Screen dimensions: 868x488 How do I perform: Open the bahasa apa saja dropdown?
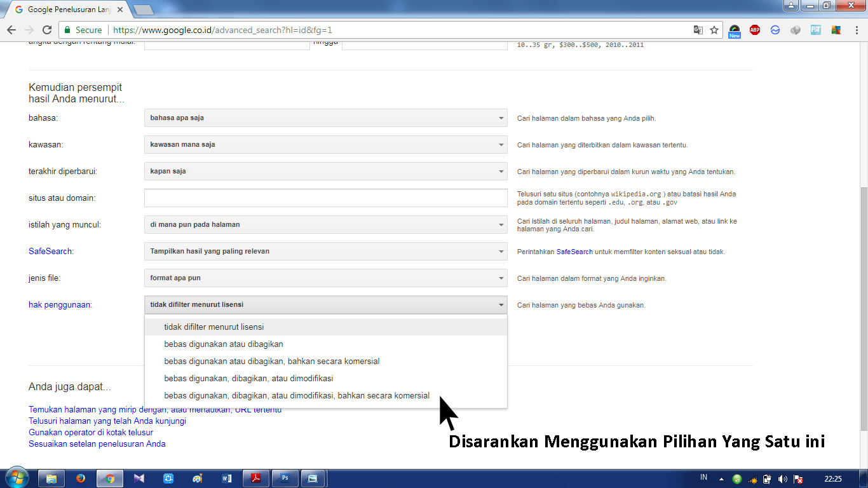[326, 118]
